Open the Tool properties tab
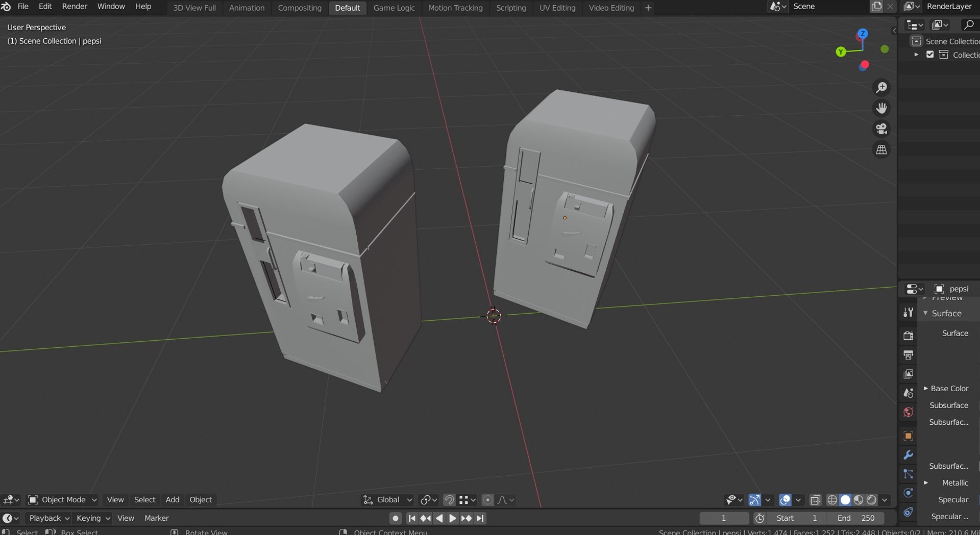The image size is (980, 535). coord(908,313)
